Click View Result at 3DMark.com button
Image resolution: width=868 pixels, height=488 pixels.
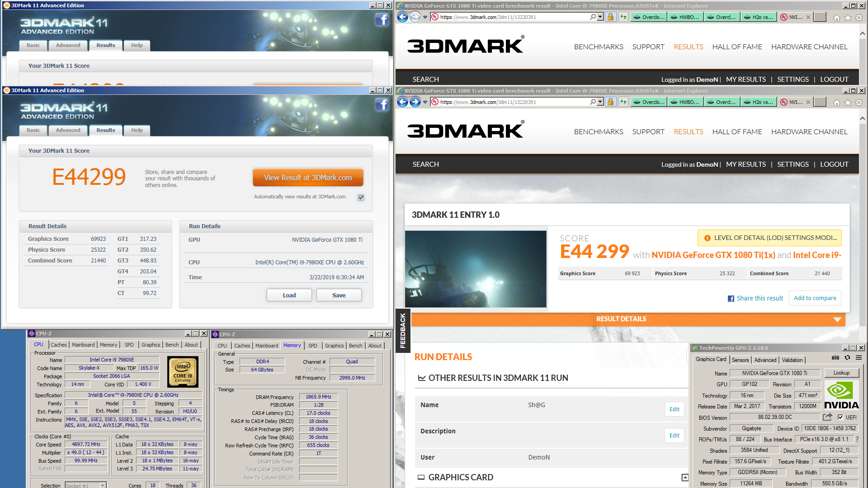coord(308,178)
